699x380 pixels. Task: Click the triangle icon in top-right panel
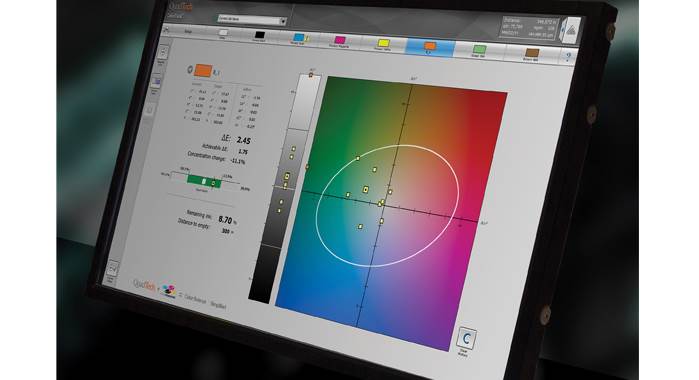[571, 31]
